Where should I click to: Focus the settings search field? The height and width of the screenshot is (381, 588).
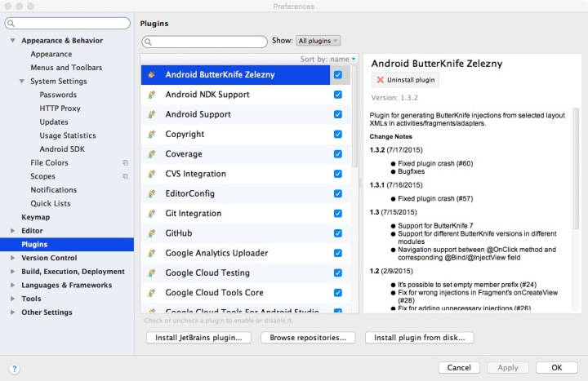[68, 23]
